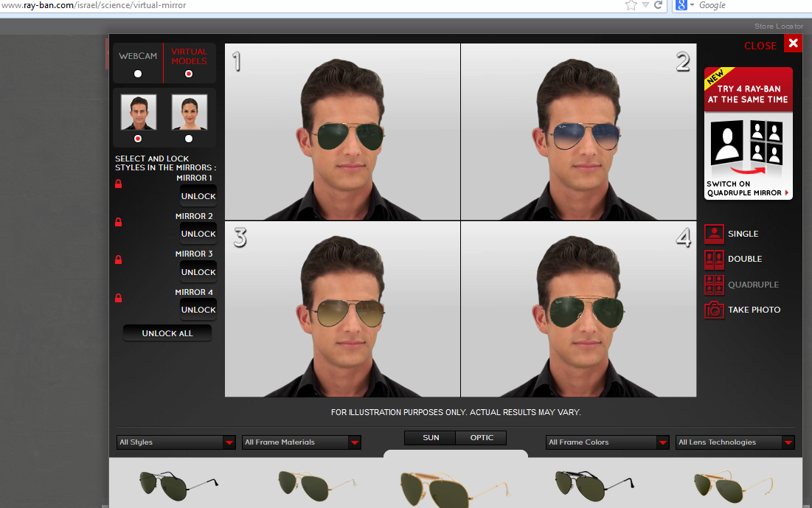This screenshot has height=508, width=812.
Task: Unlock Mirror 2 style
Action: (x=198, y=234)
